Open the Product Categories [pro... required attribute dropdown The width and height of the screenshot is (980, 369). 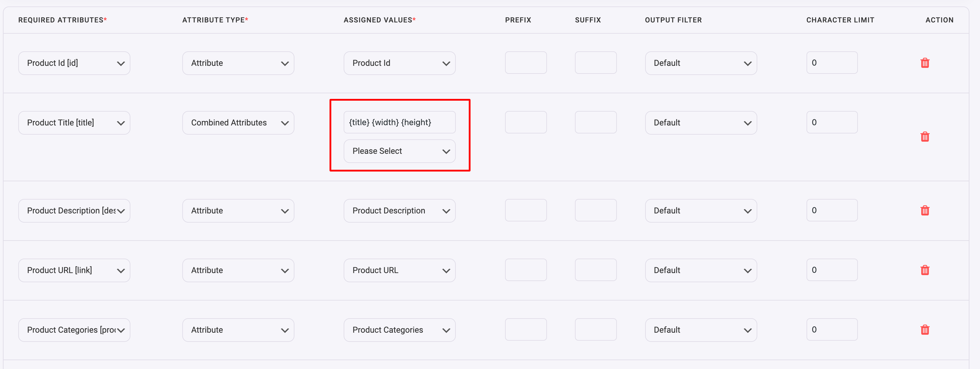pos(74,330)
